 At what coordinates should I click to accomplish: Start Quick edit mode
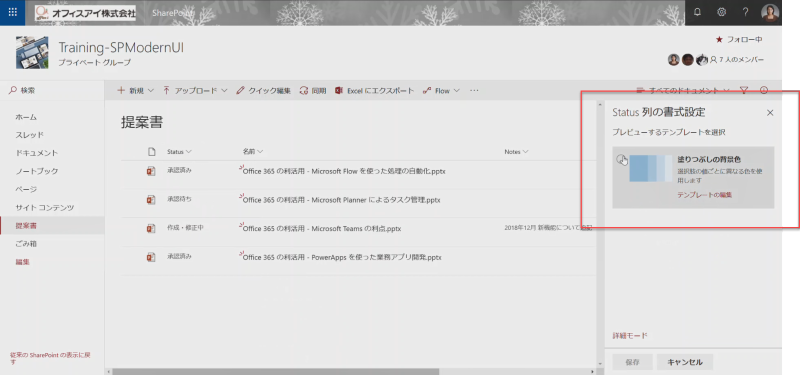[264, 91]
